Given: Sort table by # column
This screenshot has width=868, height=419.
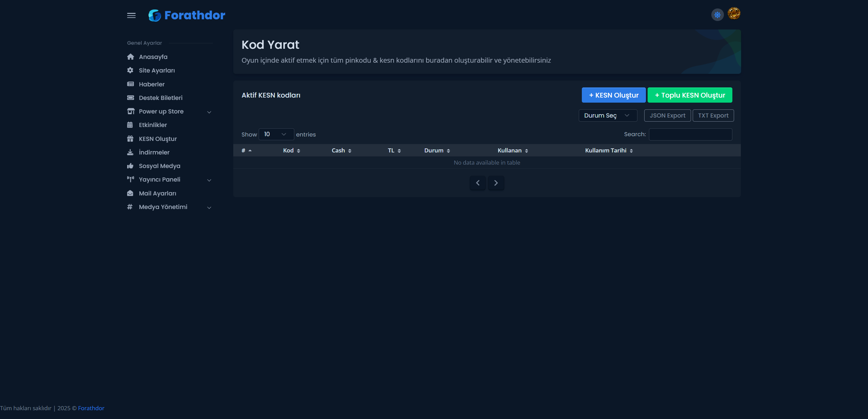Looking at the screenshot, I should (246, 150).
